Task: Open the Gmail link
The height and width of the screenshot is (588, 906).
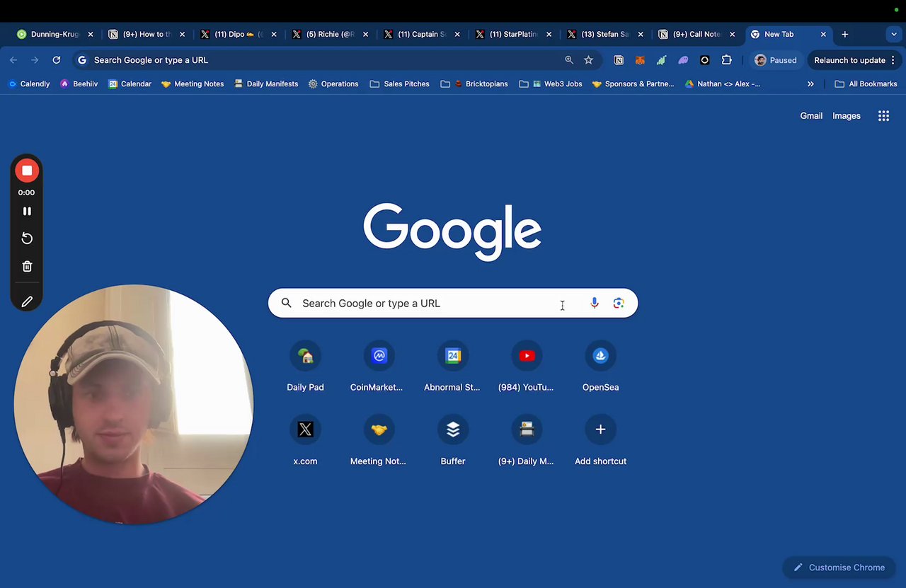Action: click(811, 116)
